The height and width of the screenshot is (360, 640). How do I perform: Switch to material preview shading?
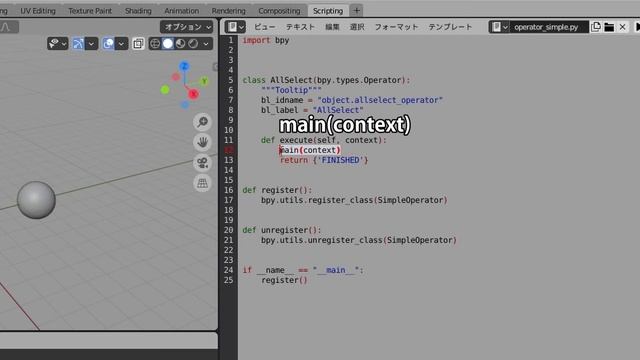180,43
